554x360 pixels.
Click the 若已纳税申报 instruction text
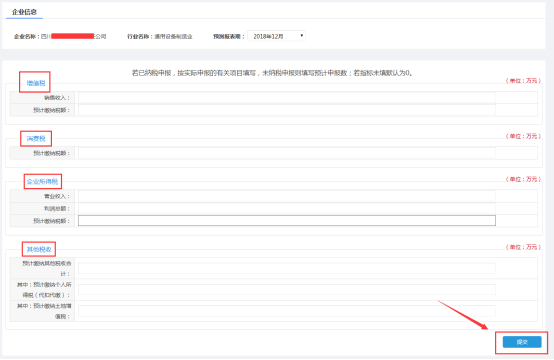272,73
